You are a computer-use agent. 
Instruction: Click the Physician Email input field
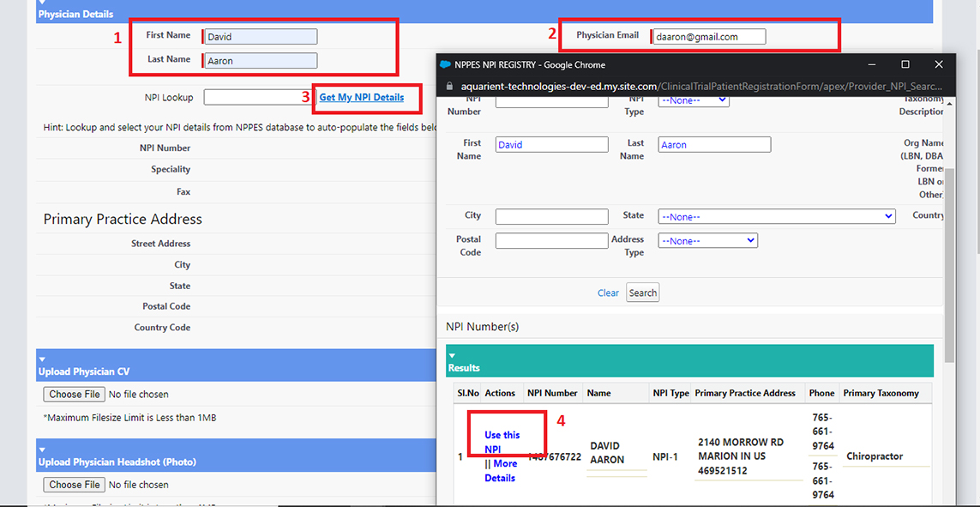(708, 37)
